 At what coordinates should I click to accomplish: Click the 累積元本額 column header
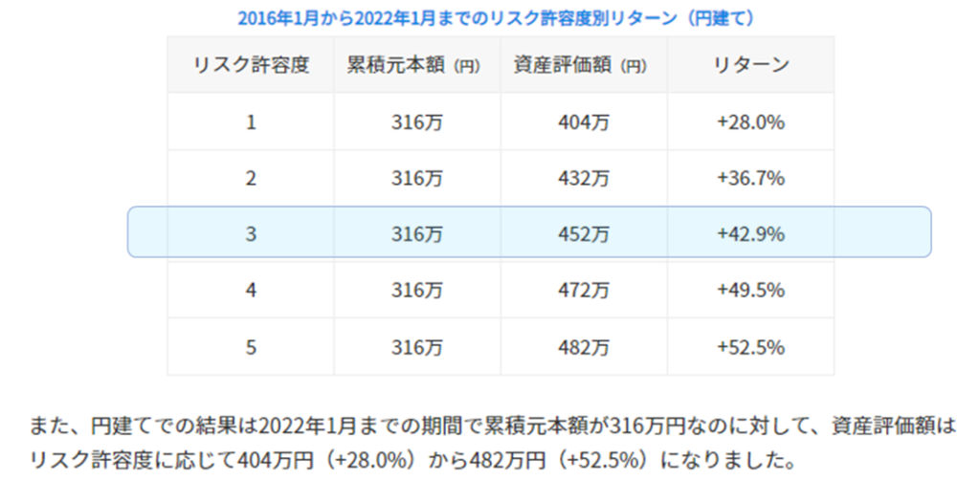(416, 66)
